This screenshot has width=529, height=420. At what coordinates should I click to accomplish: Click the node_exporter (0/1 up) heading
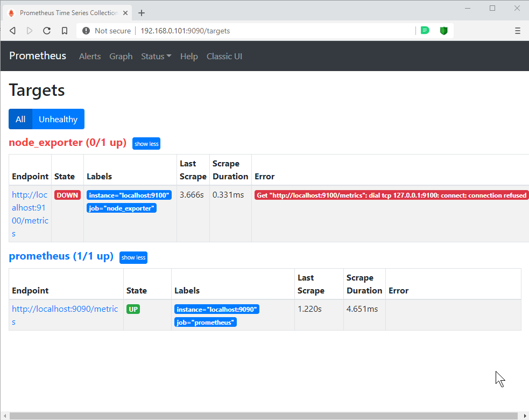[67, 143]
